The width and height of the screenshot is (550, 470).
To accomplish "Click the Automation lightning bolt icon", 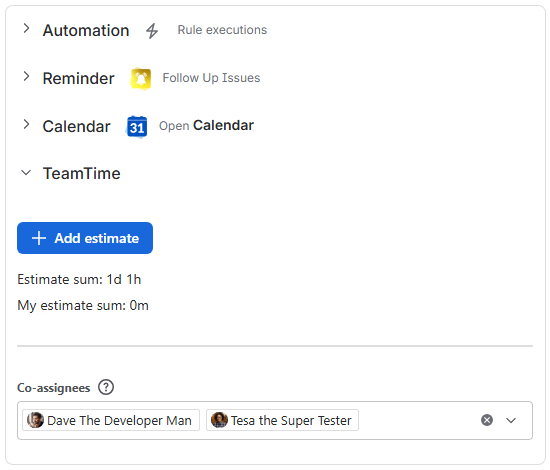I will (152, 31).
